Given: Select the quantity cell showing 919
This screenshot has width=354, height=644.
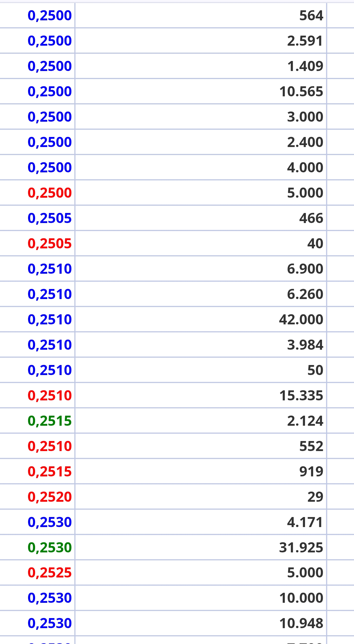Looking at the screenshot, I should pyautogui.click(x=311, y=471).
